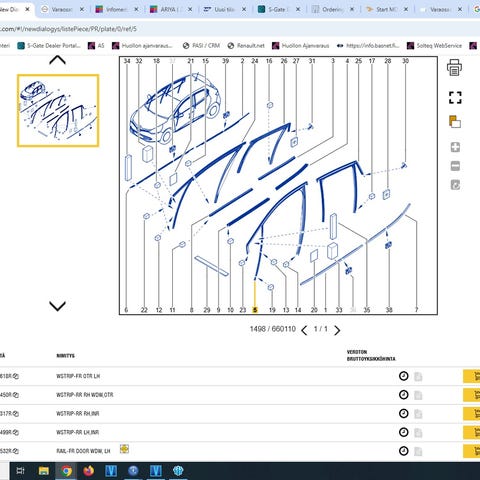Screen dimensions: 480x480
Task: Click the grey edit-note icon below zoom out
Action: click(455, 185)
